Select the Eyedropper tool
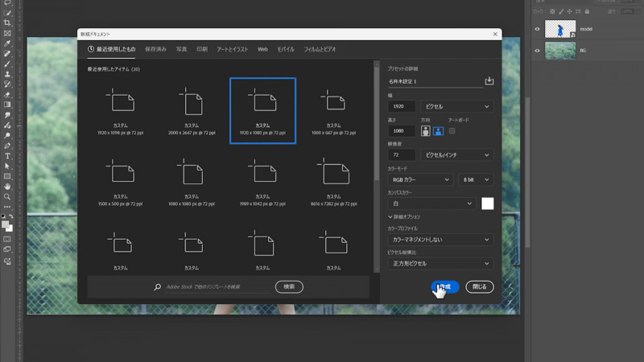This screenshot has height=362, width=644. pos(7,43)
